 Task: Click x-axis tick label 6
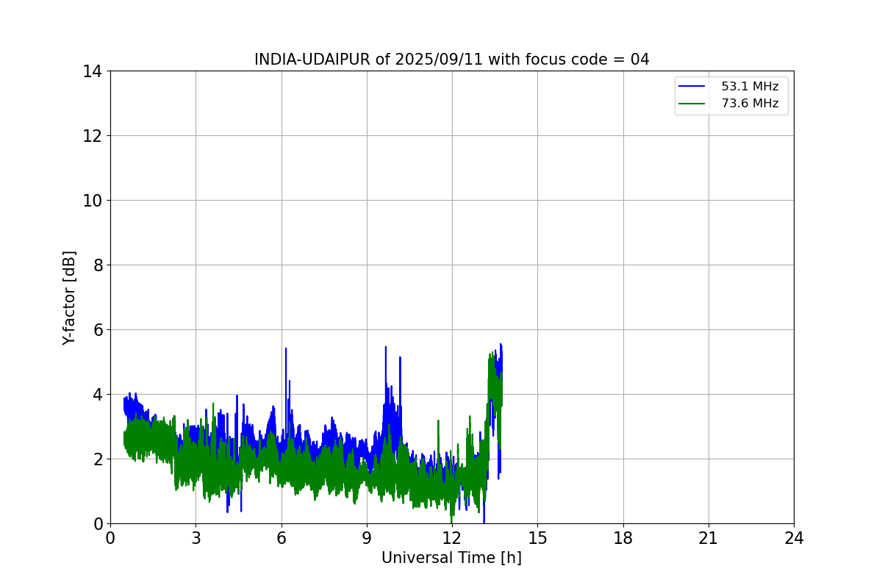point(281,538)
